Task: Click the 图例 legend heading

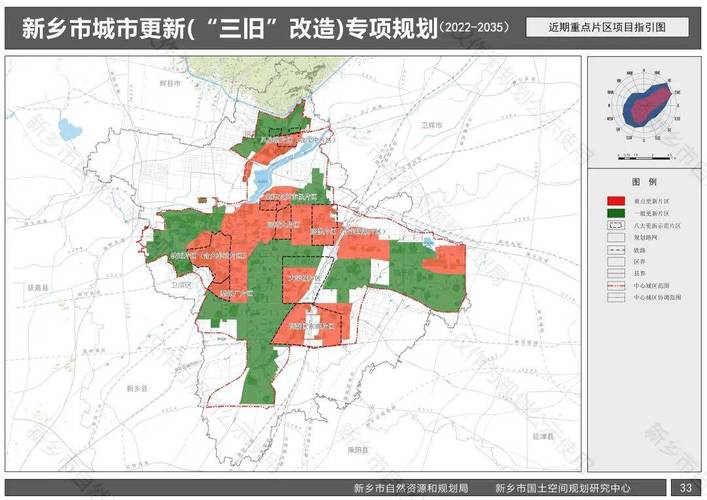Action: pyautogui.click(x=644, y=182)
